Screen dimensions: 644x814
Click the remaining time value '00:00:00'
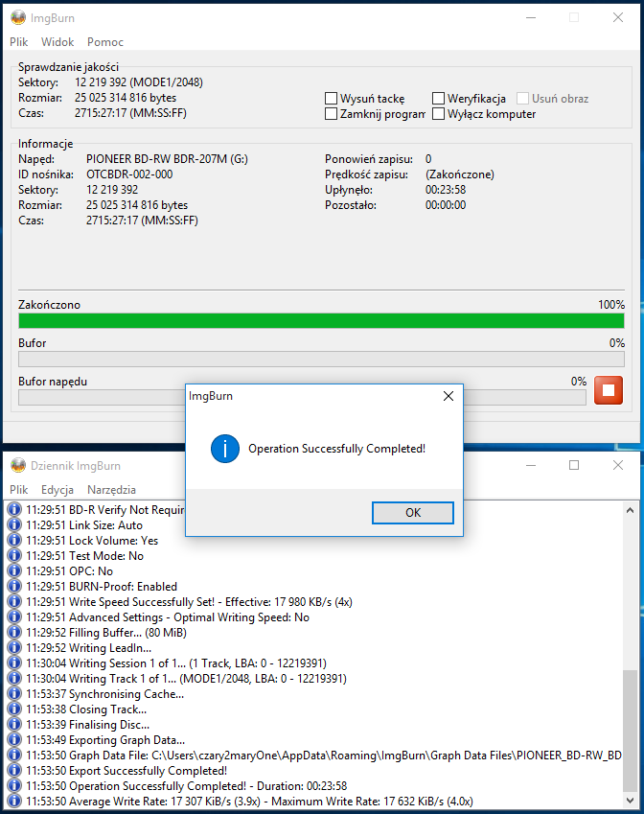pyautogui.click(x=446, y=205)
